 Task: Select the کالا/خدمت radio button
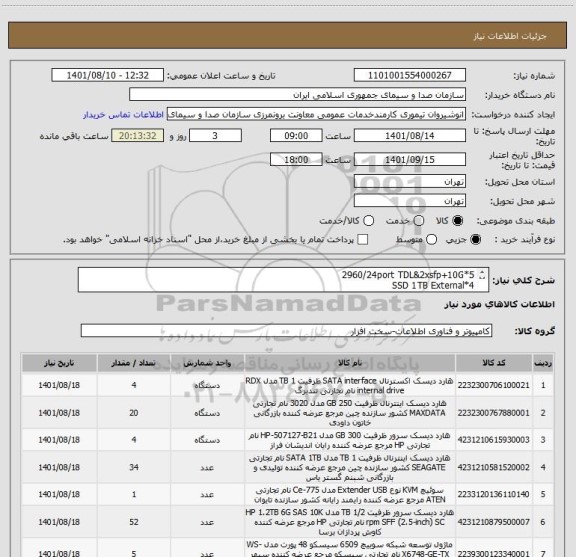tap(368, 220)
